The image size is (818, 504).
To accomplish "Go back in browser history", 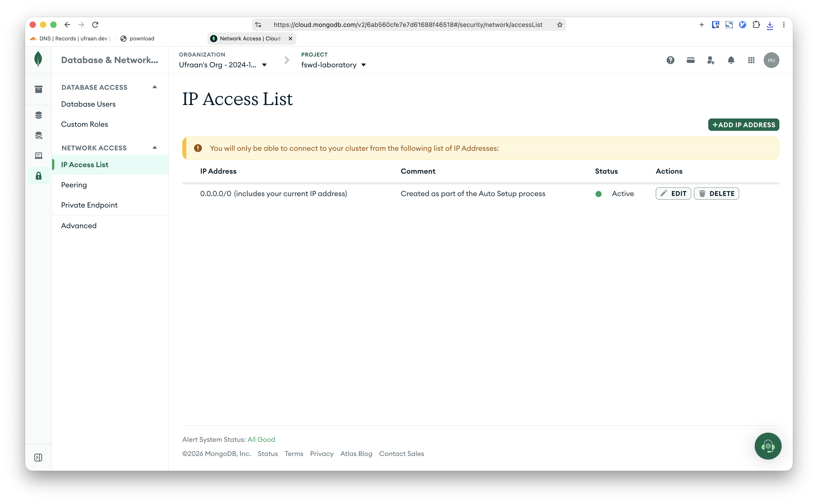I will tap(67, 25).
